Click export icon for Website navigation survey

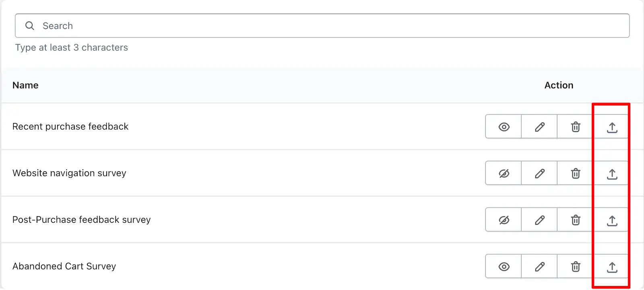[612, 173]
